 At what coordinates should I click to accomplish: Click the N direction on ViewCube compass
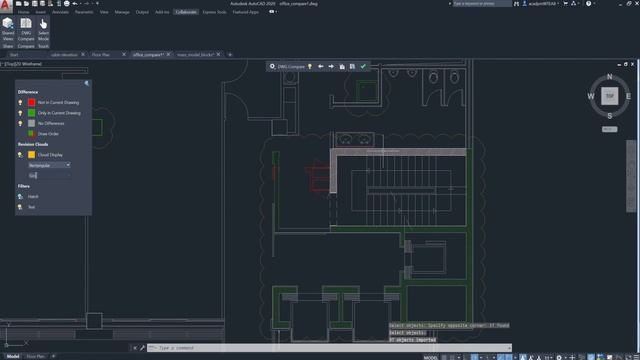609,77
